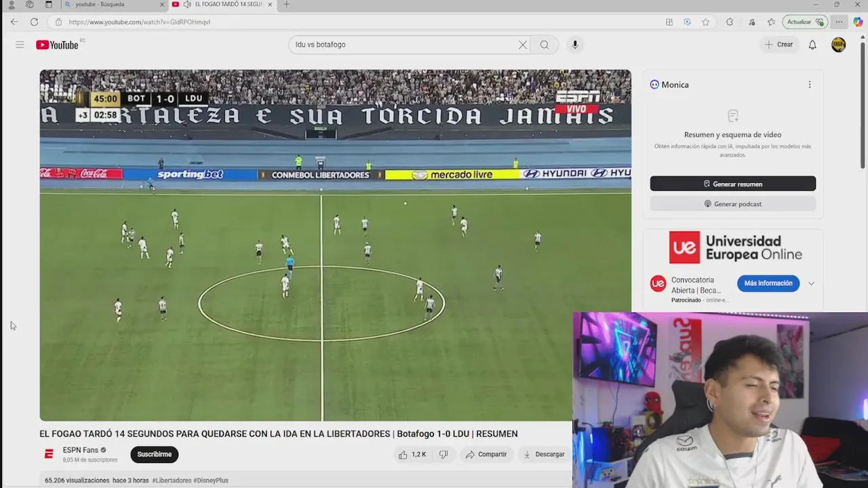
Task: Switch to the 'EL FOGAO TARDÓ' tab
Action: click(222, 5)
